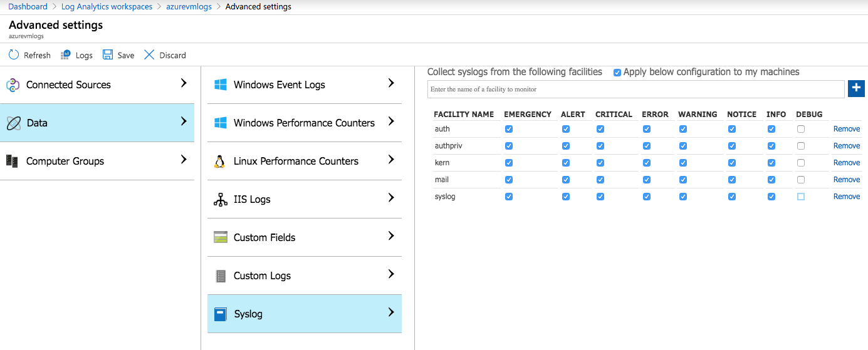
Task: Click the 'Windows Performance Counters' label
Action: pyautogui.click(x=304, y=123)
